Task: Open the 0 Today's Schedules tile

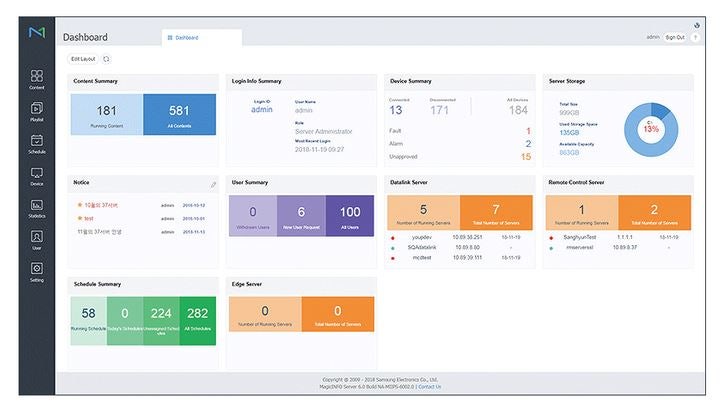Action: click(125, 321)
